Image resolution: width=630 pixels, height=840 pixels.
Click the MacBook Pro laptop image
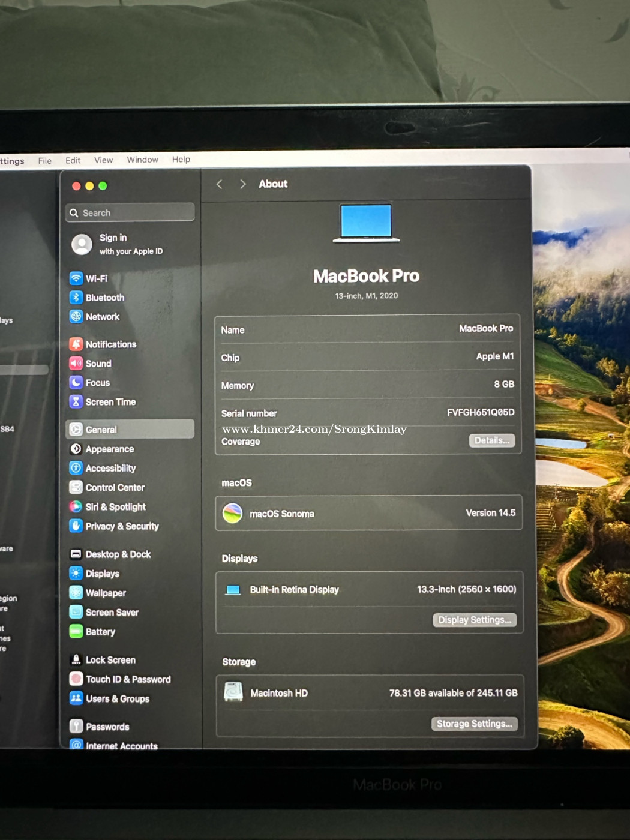click(x=366, y=223)
